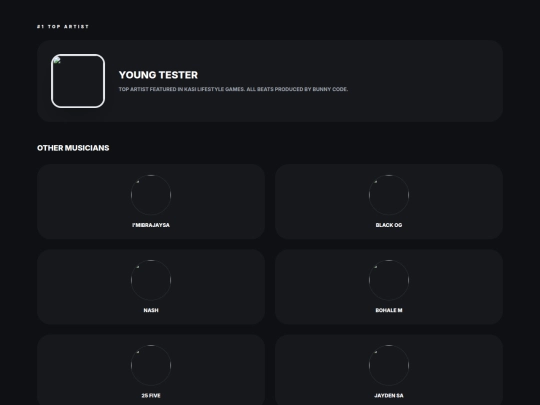This screenshot has height=405, width=540.
Task: Click the NASH musician name
Action: tap(151, 310)
